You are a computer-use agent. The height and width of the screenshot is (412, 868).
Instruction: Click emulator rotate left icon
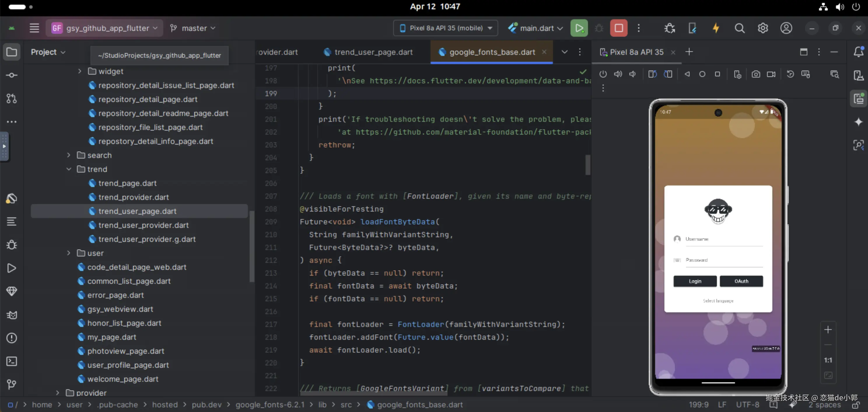pos(652,74)
